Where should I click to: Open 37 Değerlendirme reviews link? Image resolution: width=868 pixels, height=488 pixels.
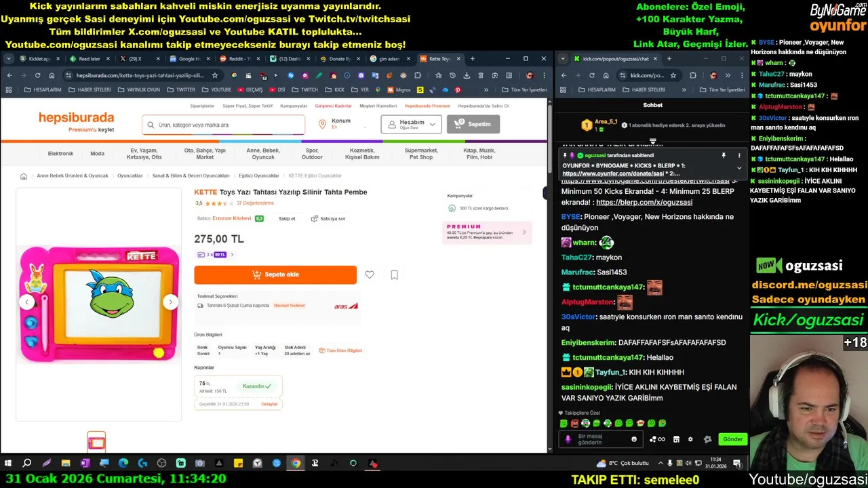coord(255,203)
